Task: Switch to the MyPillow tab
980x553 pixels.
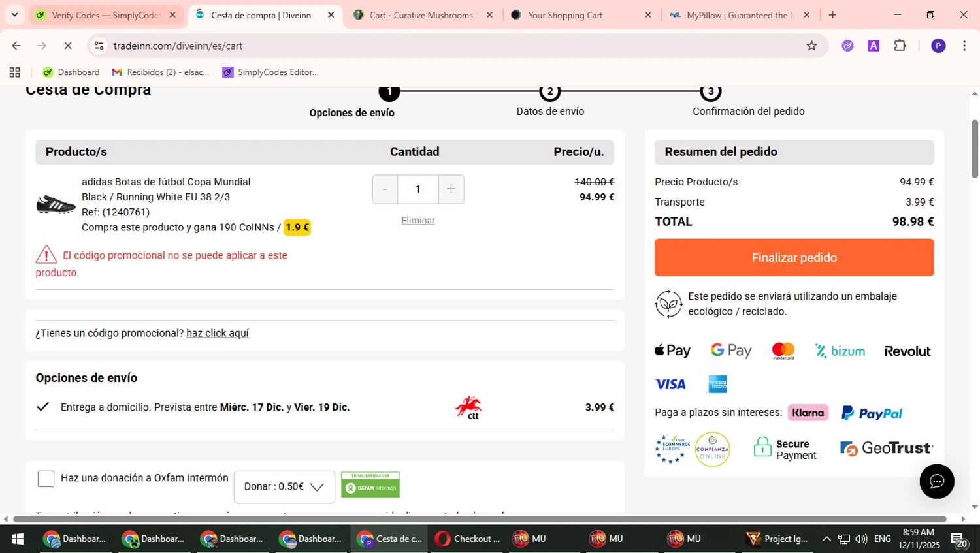Action: coord(738,15)
